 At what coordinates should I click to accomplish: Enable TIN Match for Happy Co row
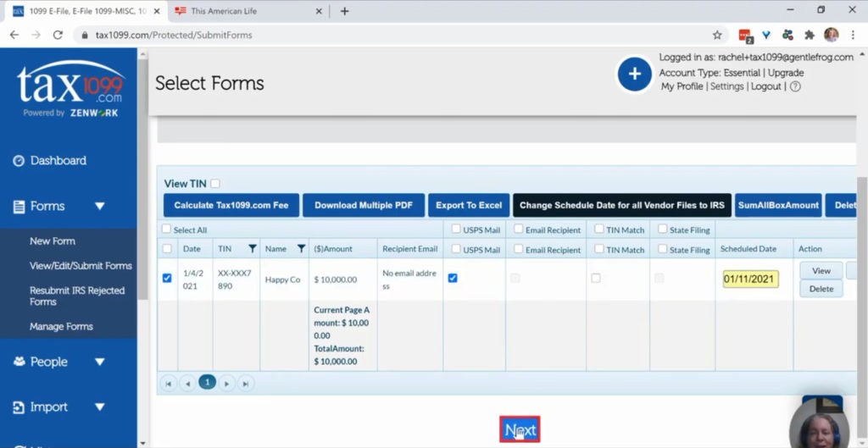[x=596, y=278]
